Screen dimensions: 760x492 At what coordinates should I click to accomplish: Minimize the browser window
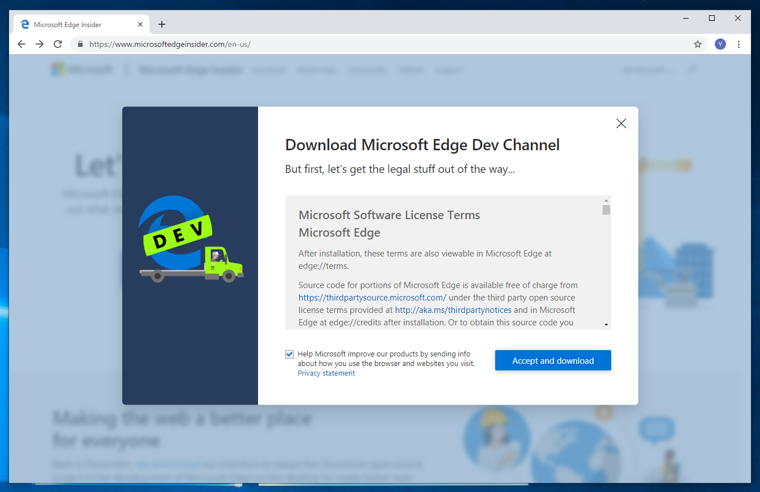coord(686,18)
